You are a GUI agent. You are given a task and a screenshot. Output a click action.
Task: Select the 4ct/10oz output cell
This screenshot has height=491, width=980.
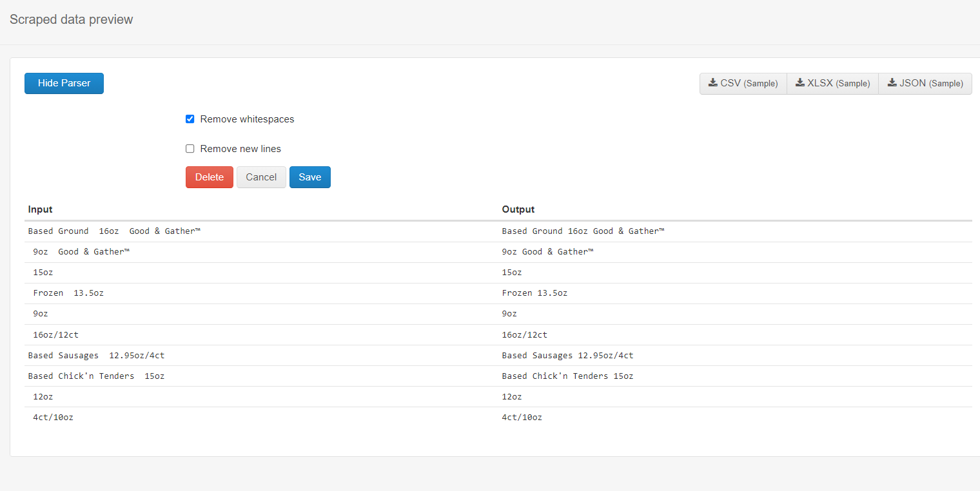click(522, 418)
